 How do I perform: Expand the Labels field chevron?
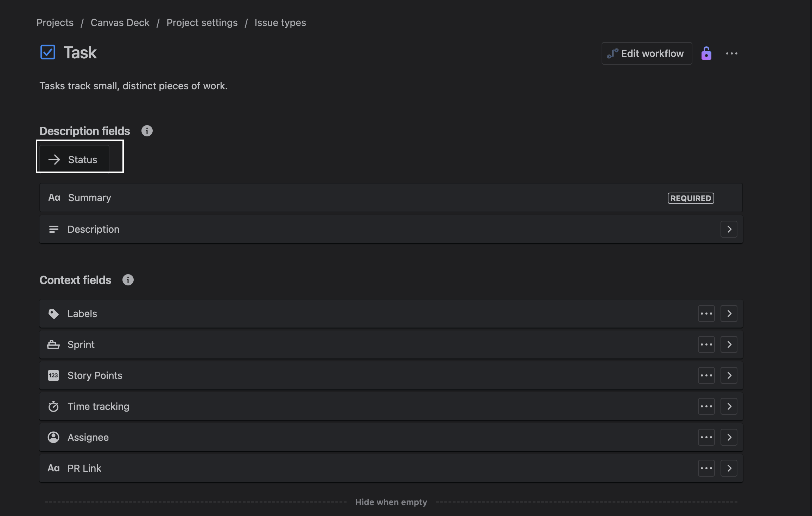(729, 314)
